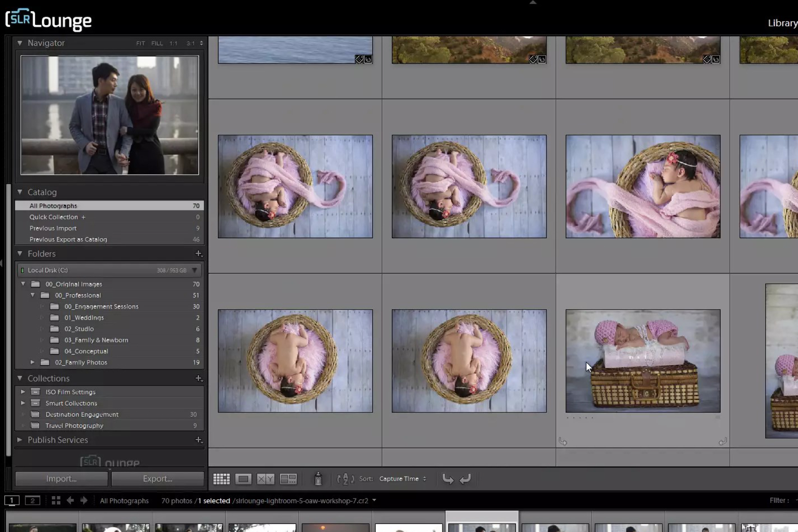Collapse the Collections panel
The width and height of the screenshot is (798, 532).
pos(20,378)
